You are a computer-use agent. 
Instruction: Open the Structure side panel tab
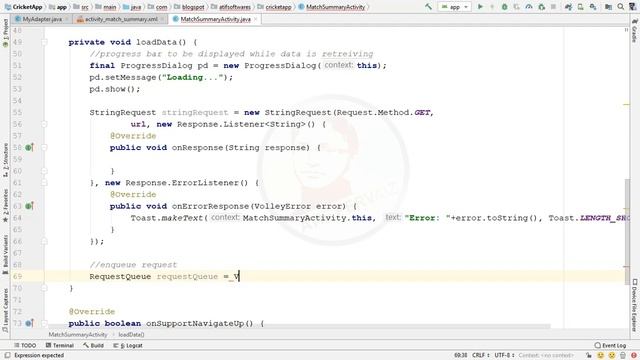[x=5, y=160]
